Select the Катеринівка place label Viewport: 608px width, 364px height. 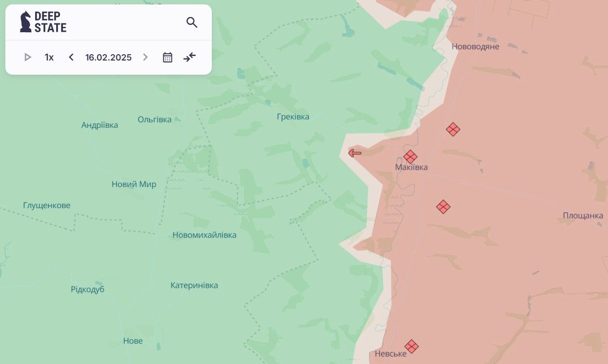[x=194, y=285]
